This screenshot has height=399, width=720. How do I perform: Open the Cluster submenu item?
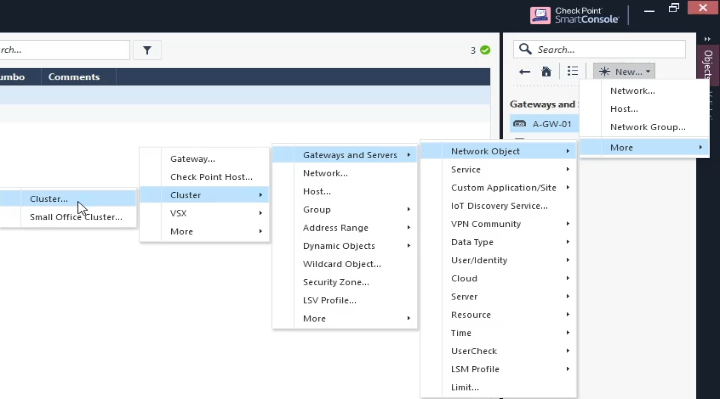pyautogui.click(x=204, y=195)
